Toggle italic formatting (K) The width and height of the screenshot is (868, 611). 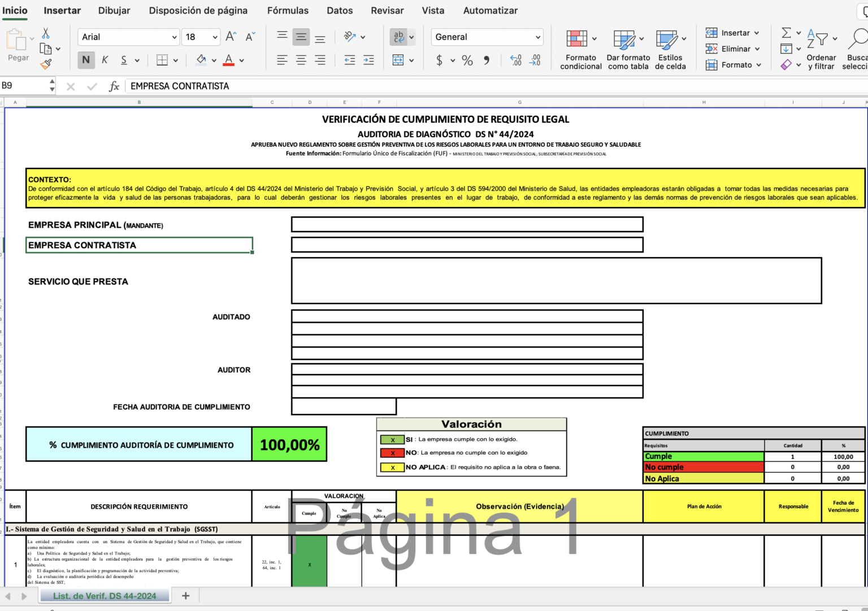point(105,60)
